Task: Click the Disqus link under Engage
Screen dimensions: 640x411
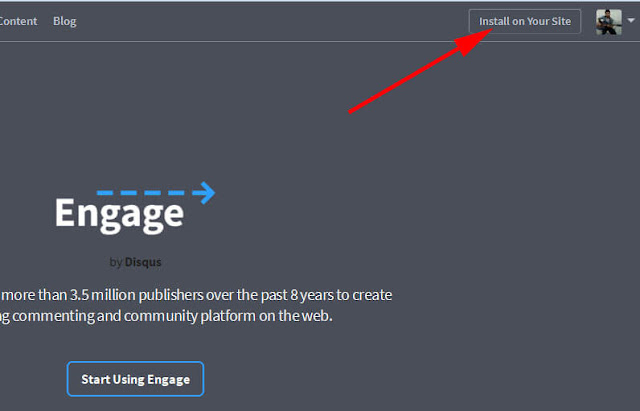Action: [143, 262]
